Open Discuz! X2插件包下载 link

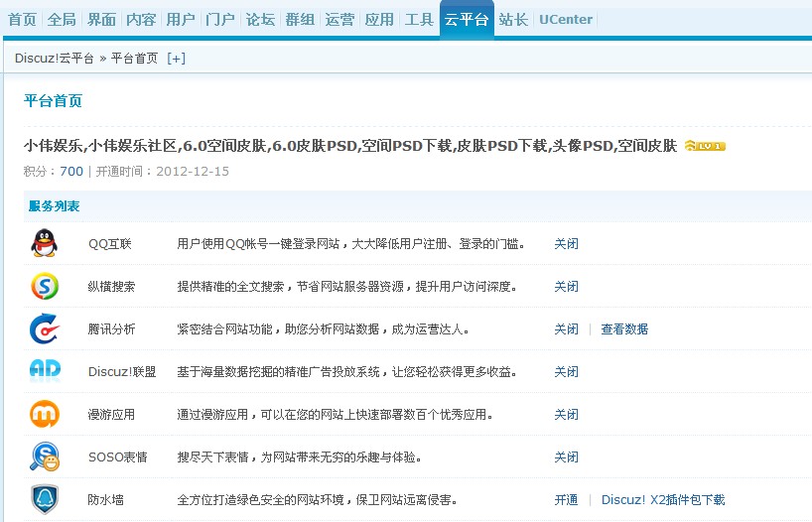pos(663,500)
